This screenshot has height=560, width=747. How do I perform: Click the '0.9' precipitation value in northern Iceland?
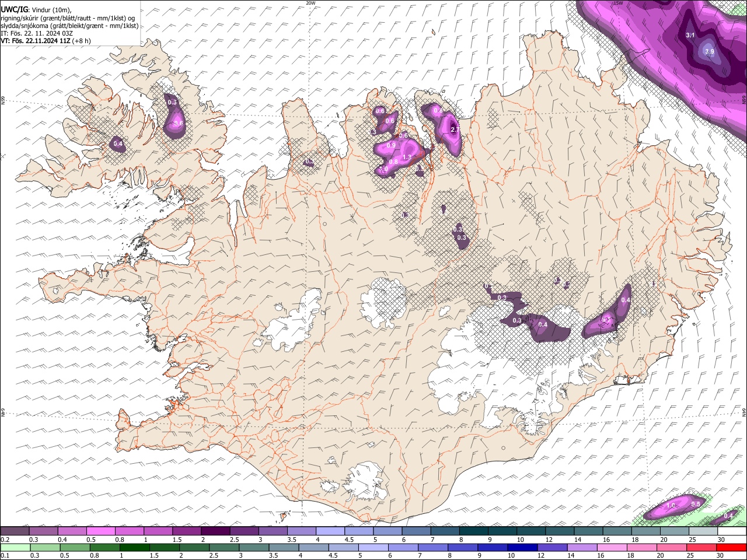coord(391,145)
